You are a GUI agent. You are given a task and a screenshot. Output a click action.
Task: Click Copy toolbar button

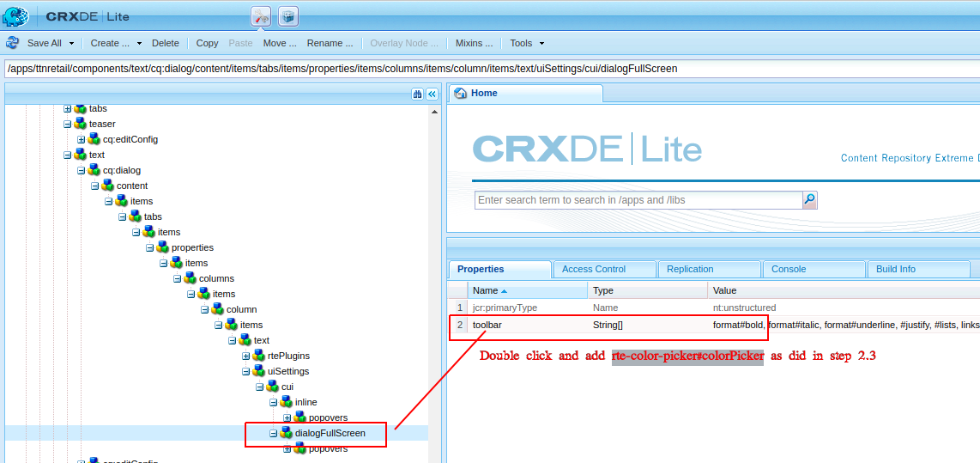pos(207,43)
